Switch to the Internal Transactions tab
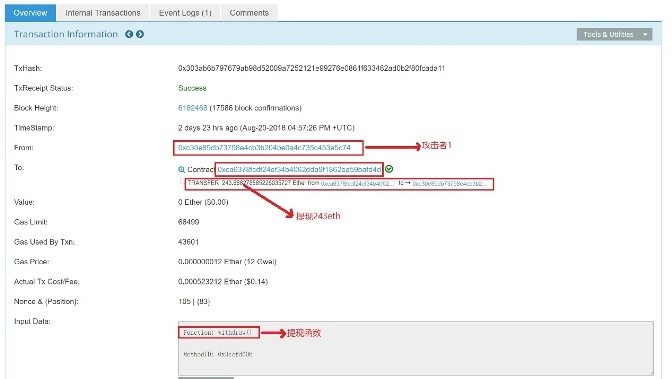672x379 pixels. click(103, 13)
